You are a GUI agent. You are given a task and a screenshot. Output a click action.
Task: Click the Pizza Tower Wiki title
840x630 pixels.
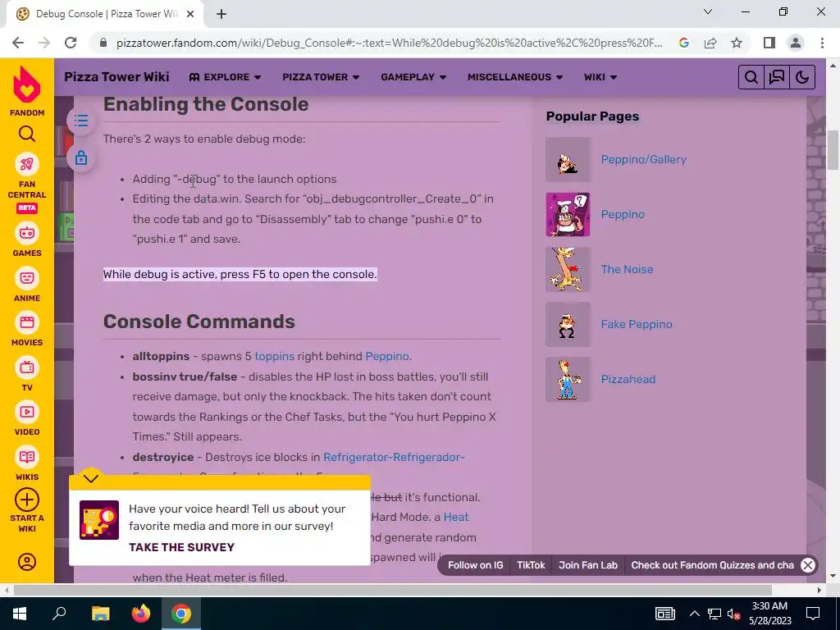[116, 76]
